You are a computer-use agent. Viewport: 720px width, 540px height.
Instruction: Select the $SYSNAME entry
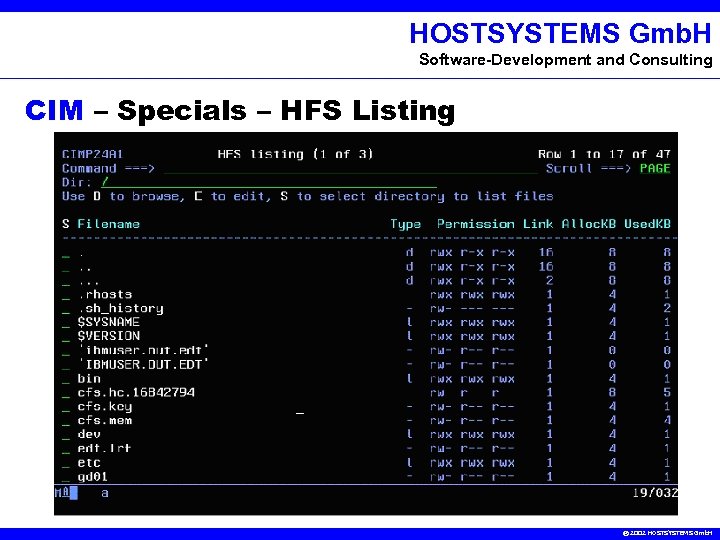click(x=108, y=322)
